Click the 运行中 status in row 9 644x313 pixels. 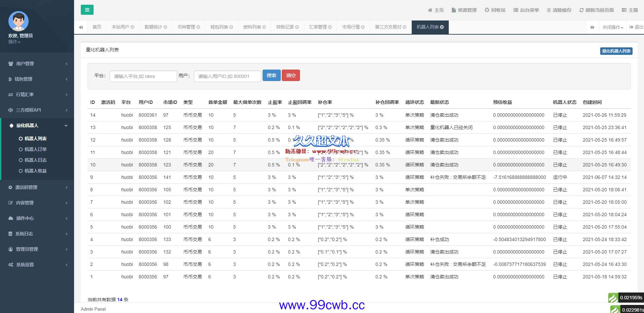click(560, 177)
